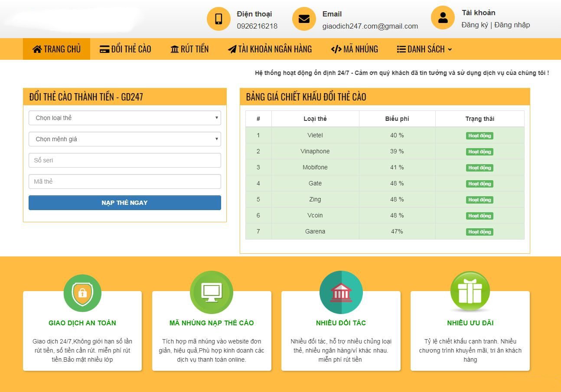This screenshot has height=392, width=561.
Task: Click the Hoạt động badge for Vietel
Action: click(x=479, y=135)
